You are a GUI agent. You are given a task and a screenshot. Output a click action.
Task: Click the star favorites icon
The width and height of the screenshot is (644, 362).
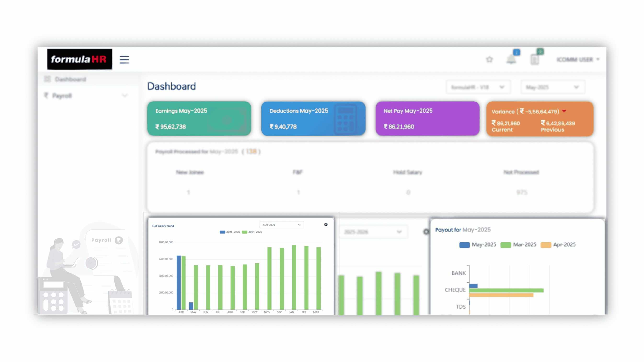(x=489, y=59)
